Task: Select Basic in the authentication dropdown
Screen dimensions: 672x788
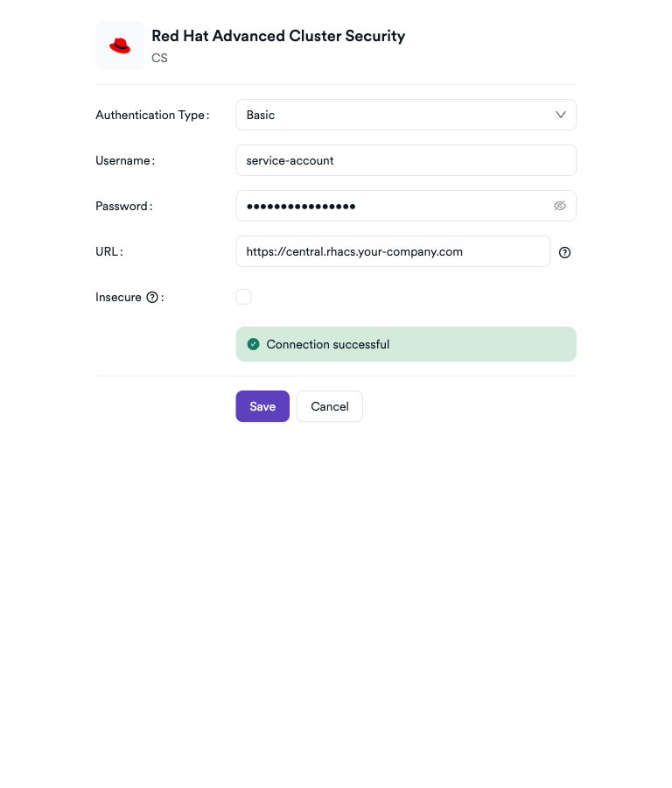Action: [405, 115]
